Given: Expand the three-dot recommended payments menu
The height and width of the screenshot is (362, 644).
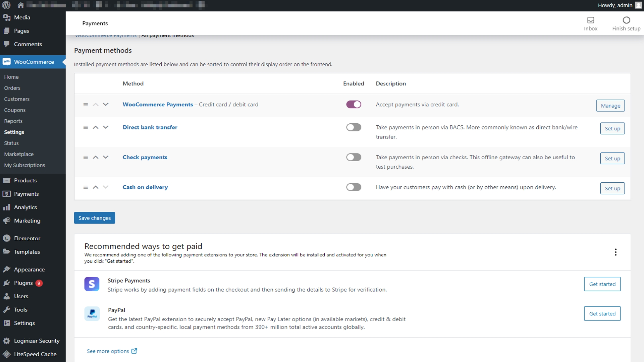Looking at the screenshot, I should pos(616,252).
